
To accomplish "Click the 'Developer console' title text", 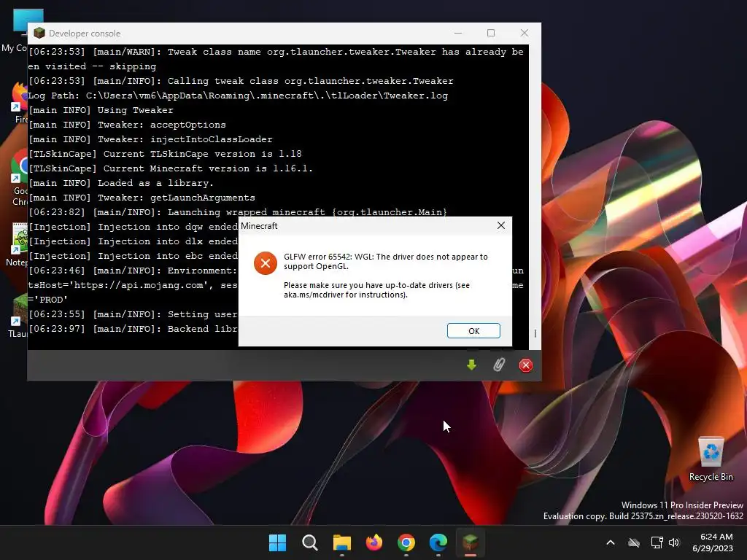I will pos(85,34).
